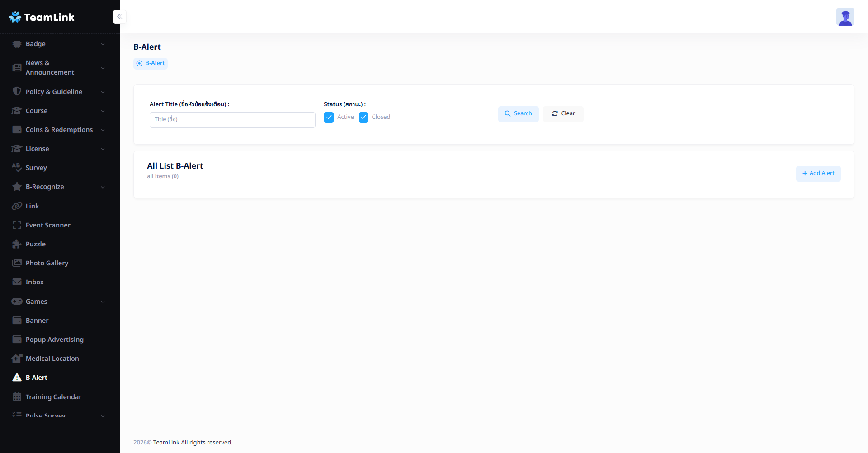
Task: Click the Medical Location icon
Action: click(x=17, y=359)
